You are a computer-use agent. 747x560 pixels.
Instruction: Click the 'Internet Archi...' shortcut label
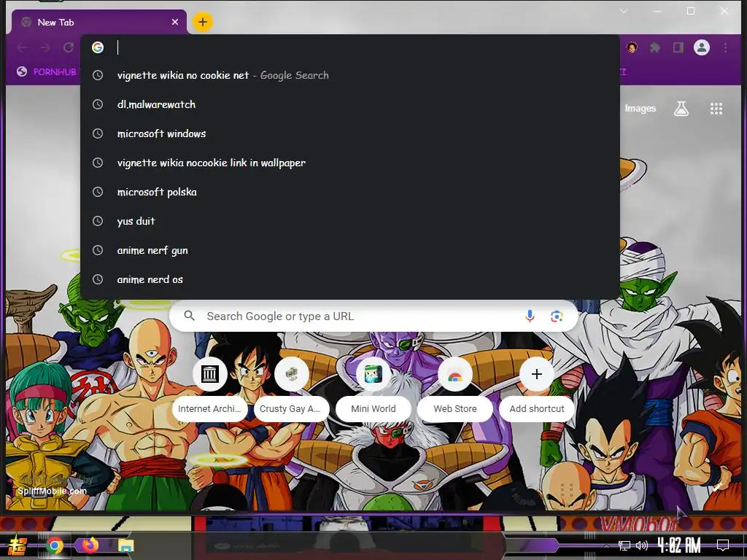[x=209, y=408]
